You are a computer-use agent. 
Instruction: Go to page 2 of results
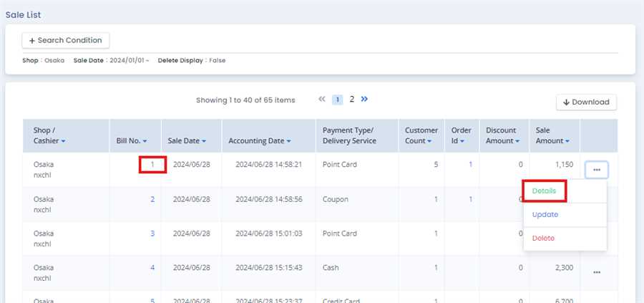(351, 100)
